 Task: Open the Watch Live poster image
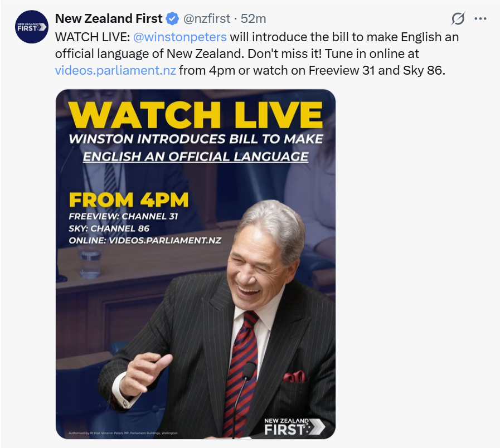coord(196,264)
